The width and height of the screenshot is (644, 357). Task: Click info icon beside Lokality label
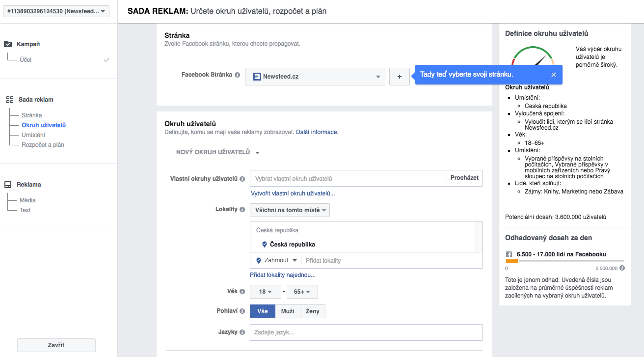tap(242, 210)
